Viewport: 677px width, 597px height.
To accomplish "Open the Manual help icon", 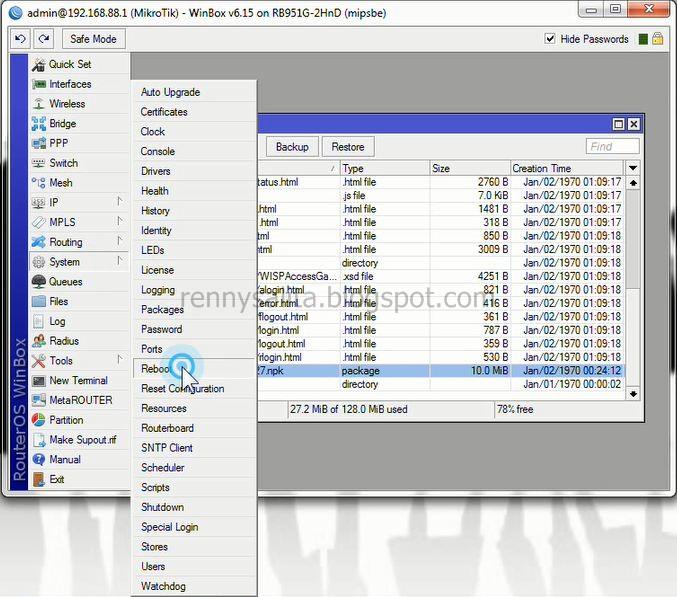I will click(x=38, y=460).
